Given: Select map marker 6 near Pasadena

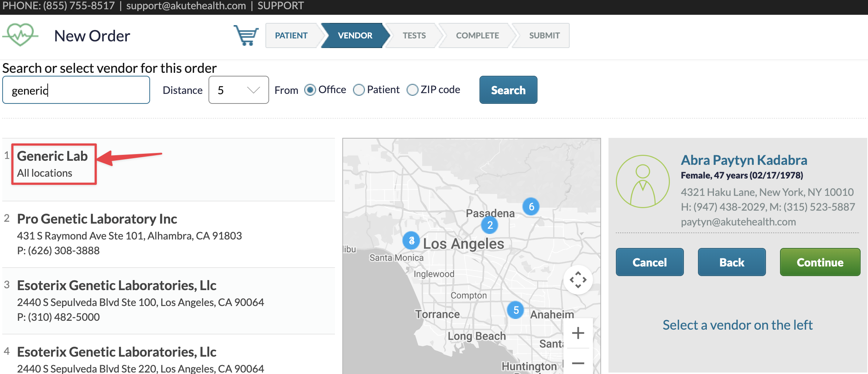Looking at the screenshot, I should point(531,207).
